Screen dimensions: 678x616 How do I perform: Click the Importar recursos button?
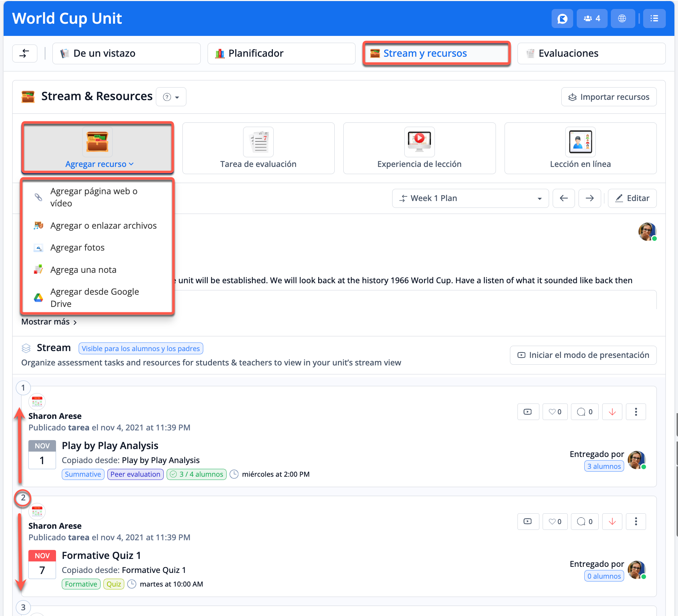609,97
